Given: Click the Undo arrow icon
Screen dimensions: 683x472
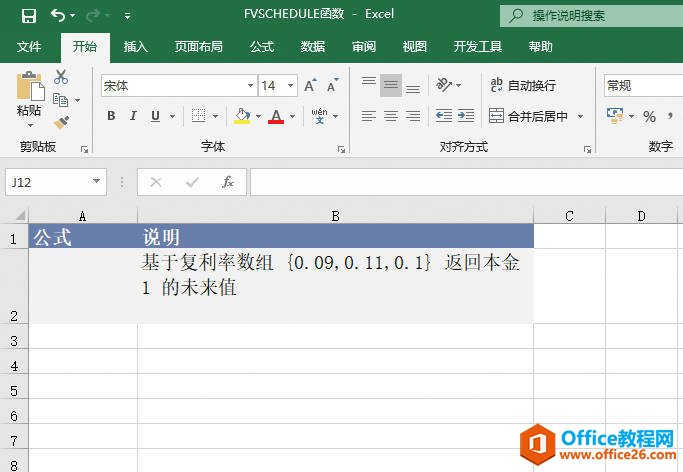Looking at the screenshot, I should click(57, 15).
